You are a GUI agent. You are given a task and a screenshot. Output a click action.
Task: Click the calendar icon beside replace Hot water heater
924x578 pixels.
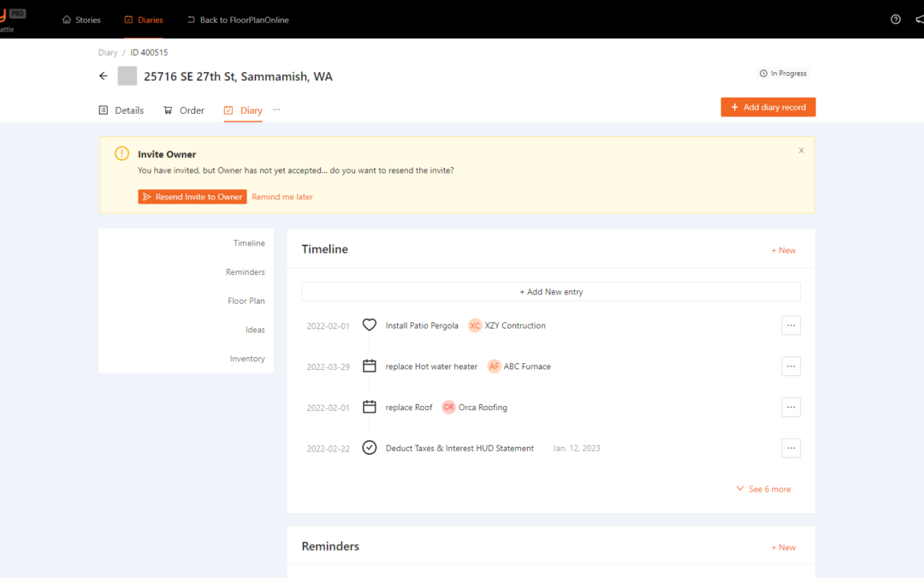[369, 366]
